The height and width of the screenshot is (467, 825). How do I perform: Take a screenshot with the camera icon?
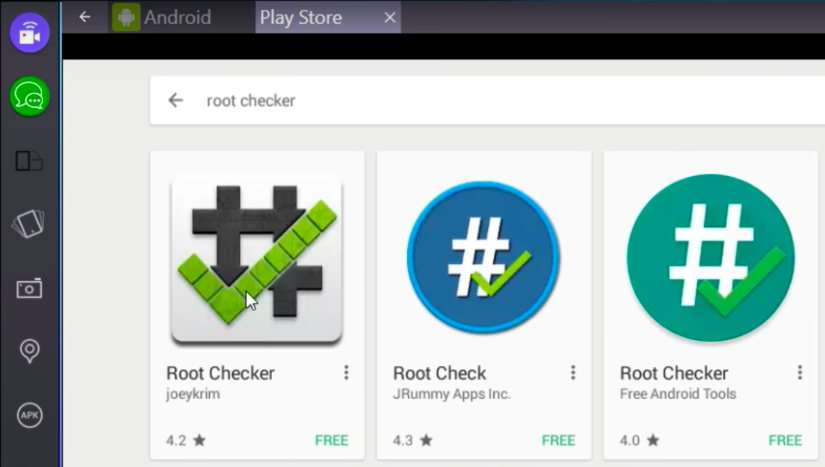(x=29, y=288)
